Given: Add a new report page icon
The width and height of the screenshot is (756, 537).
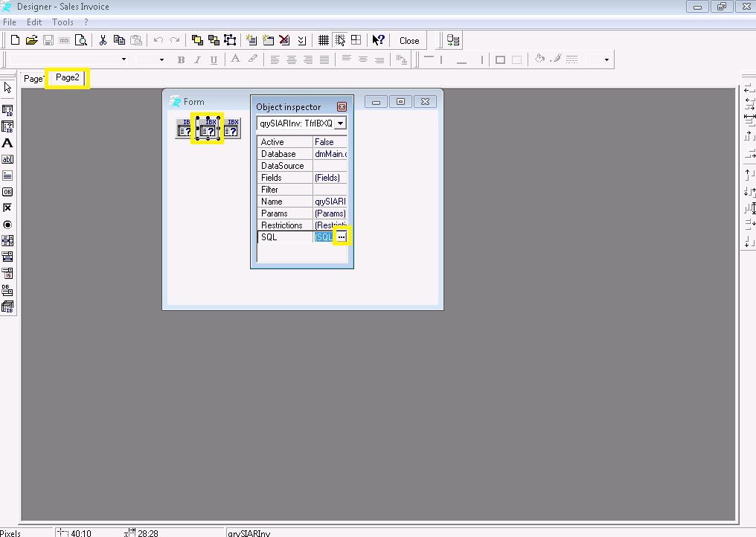Looking at the screenshot, I should [x=252, y=40].
